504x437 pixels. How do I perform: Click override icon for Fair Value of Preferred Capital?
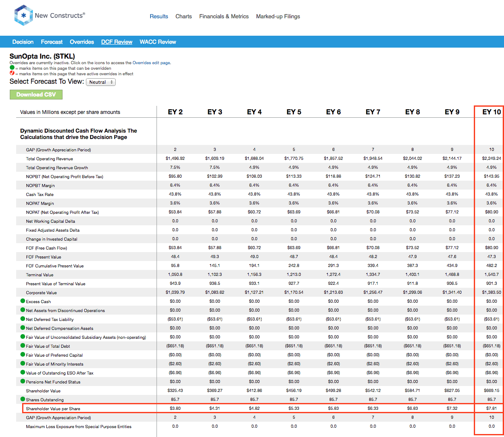(x=23, y=355)
